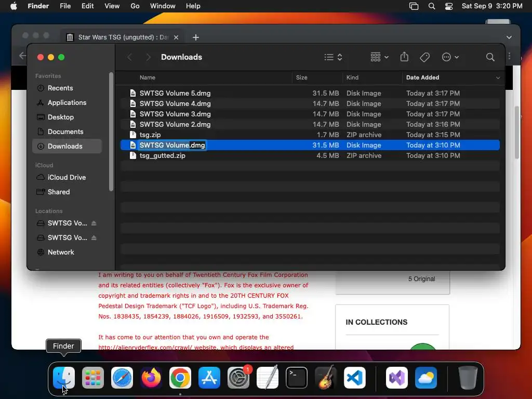Open the File menu
The image size is (532, 399).
point(65,6)
